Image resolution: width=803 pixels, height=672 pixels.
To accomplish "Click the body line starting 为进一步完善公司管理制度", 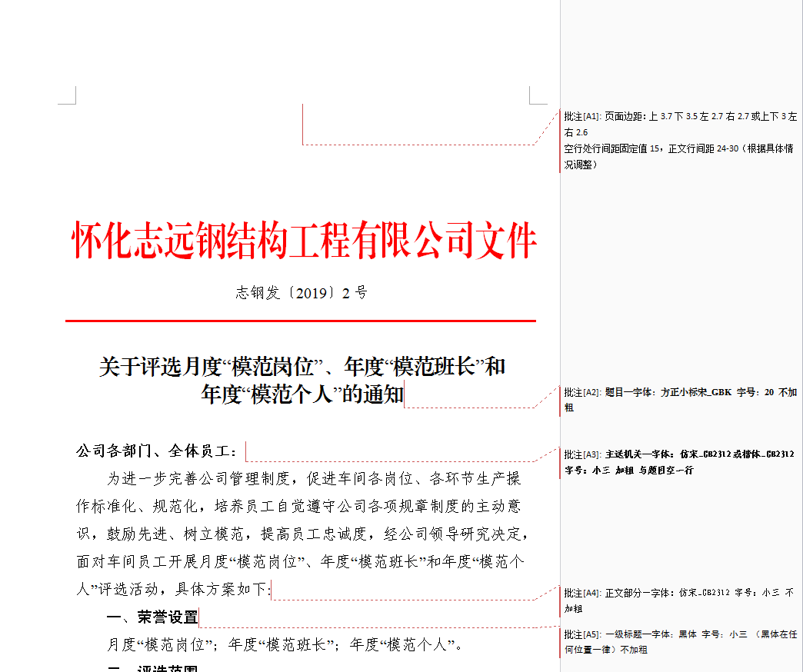I will coord(314,479).
